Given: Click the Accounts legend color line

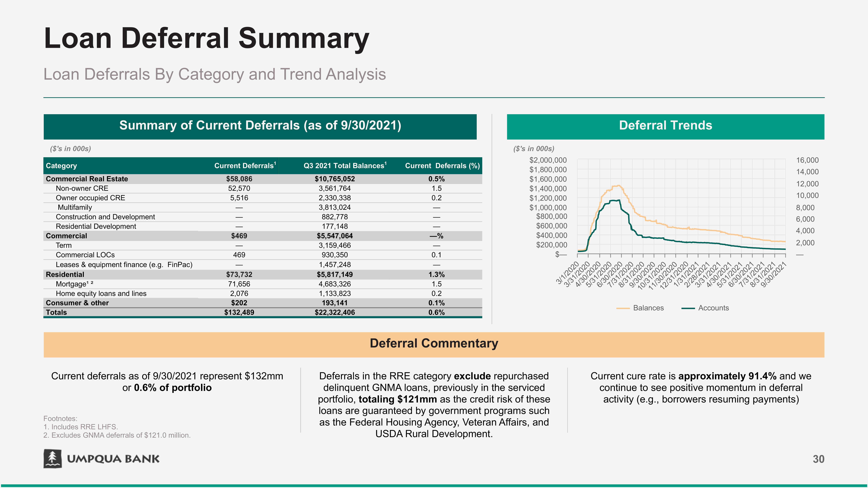Looking at the screenshot, I should 688,308.
